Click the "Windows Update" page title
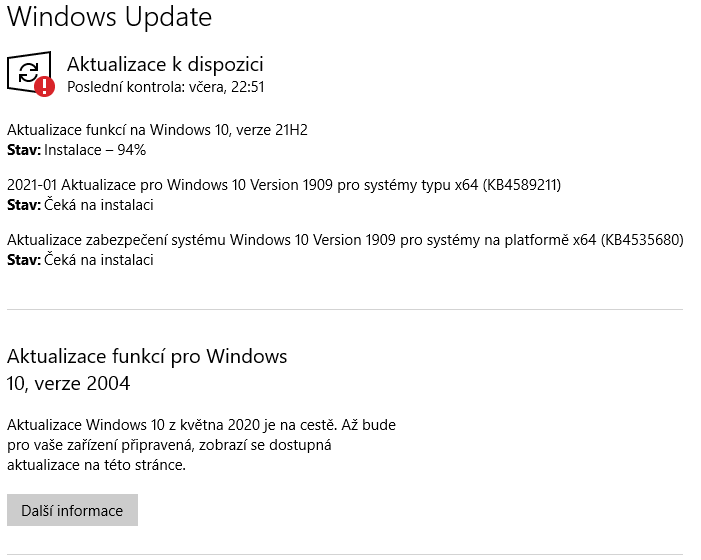This screenshot has height=560, width=701. [109, 17]
